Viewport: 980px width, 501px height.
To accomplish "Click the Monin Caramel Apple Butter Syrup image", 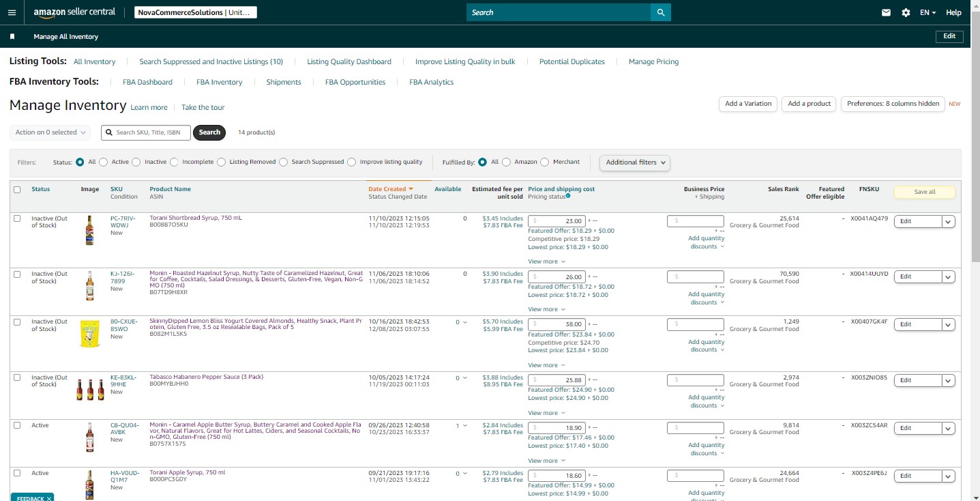I will (89, 437).
